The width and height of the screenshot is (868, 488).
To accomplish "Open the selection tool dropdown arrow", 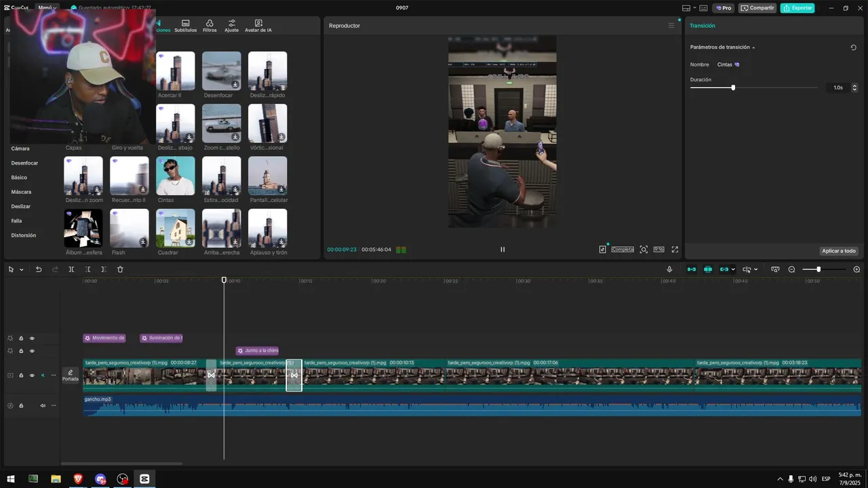I will [22, 270].
